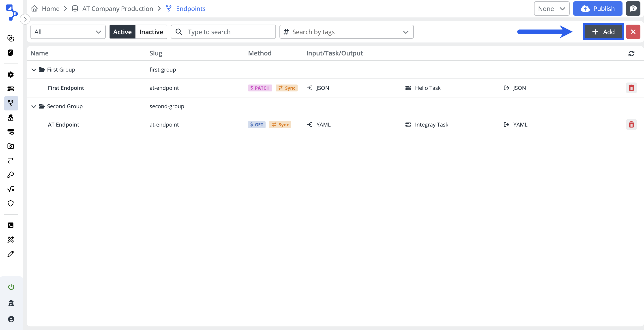Open AT Company Production breadcrumb

coord(118,9)
